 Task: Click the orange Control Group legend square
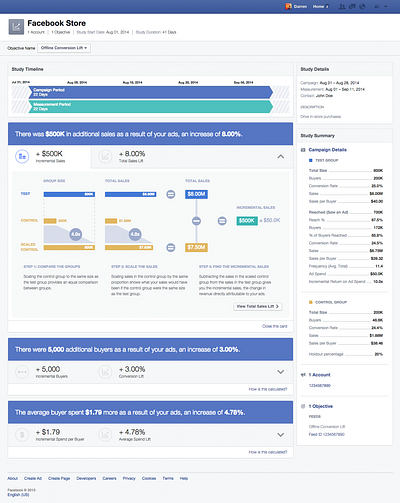pos(311,302)
